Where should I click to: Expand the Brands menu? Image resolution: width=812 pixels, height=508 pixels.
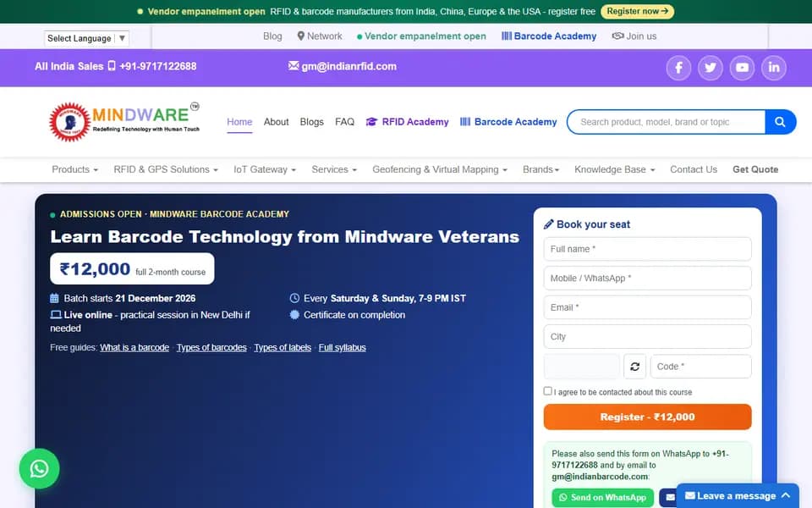(540, 169)
